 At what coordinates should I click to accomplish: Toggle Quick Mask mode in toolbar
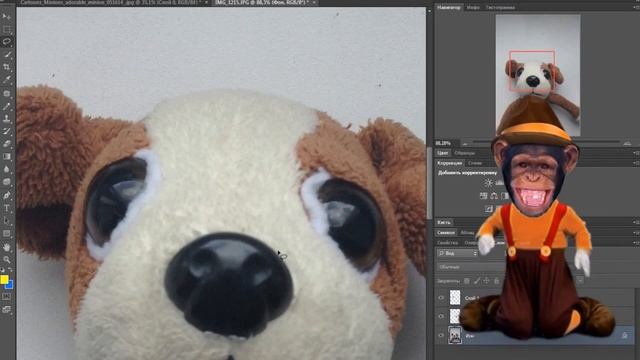[x=7, y=297]
